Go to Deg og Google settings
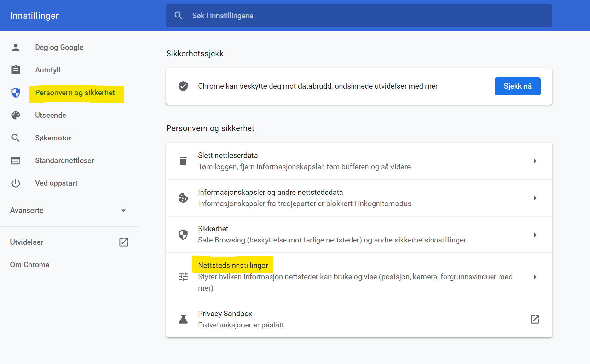 click(x=59, y=47)
